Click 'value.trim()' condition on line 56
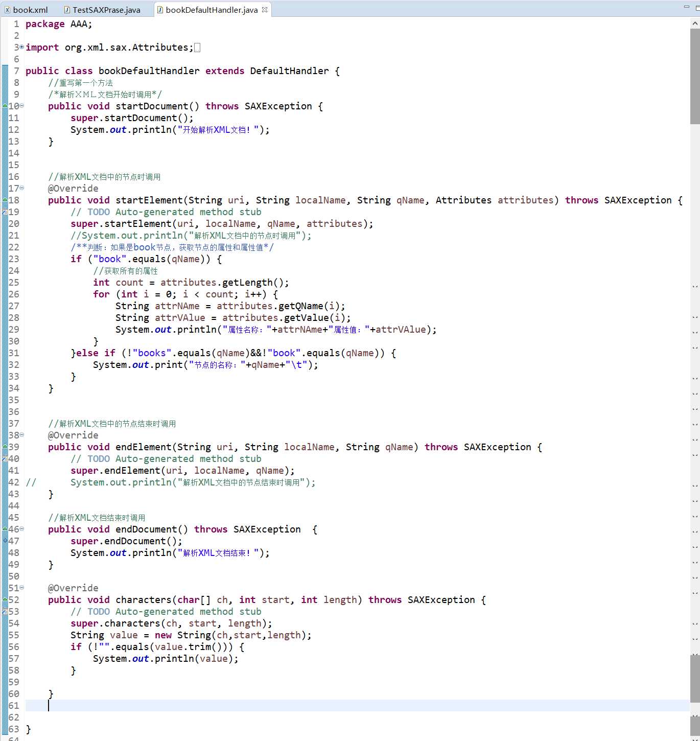The image size is (700, 741). coord(188,647)
